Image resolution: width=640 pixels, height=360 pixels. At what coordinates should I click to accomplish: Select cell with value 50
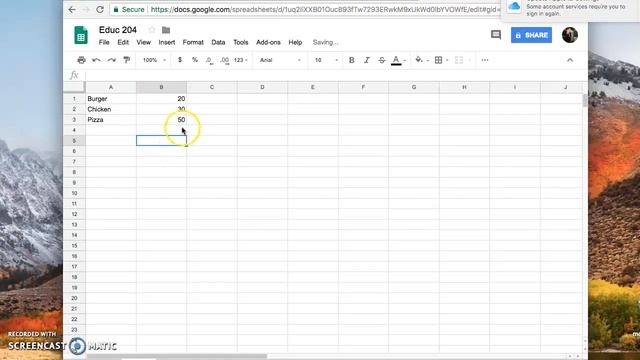[162, 120]
